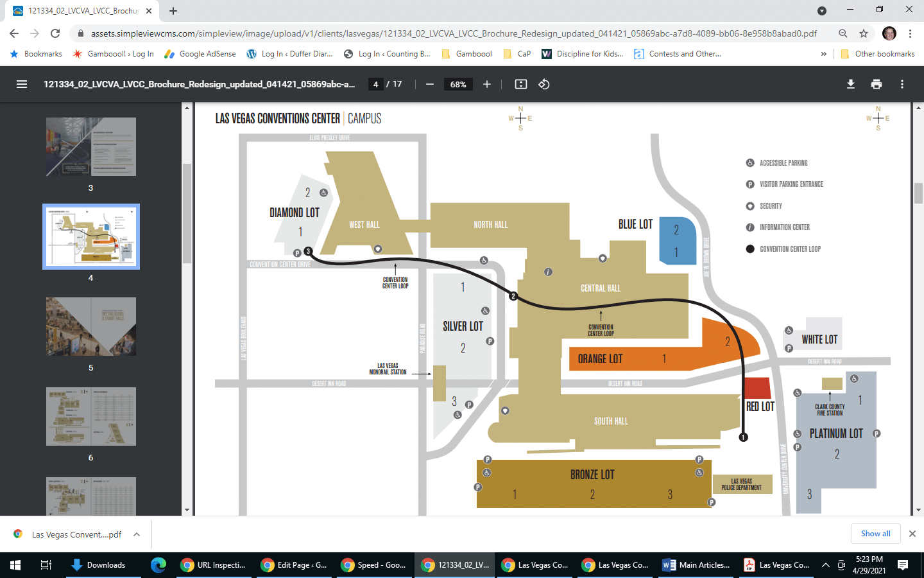Select the page 5 thumbnail

tap(91, 326)
